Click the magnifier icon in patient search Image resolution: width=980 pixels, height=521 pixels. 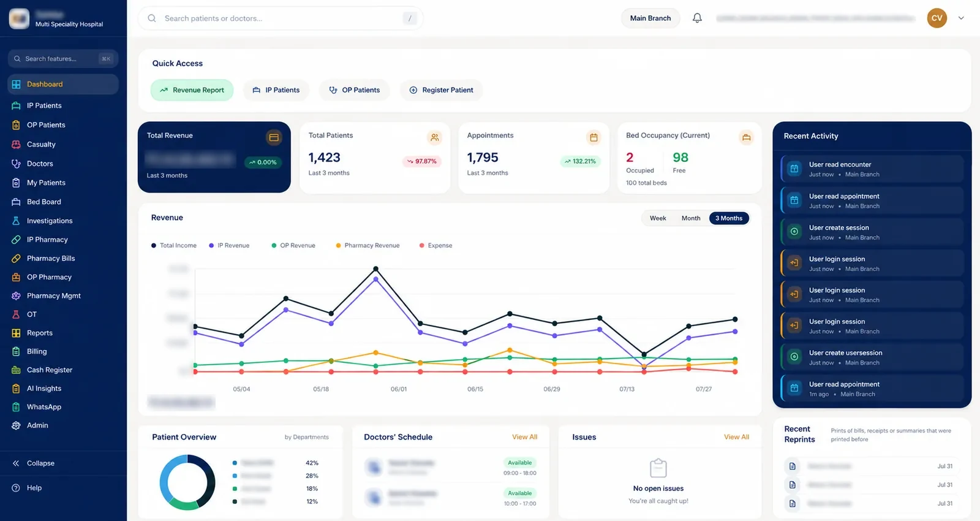(152, 18)
